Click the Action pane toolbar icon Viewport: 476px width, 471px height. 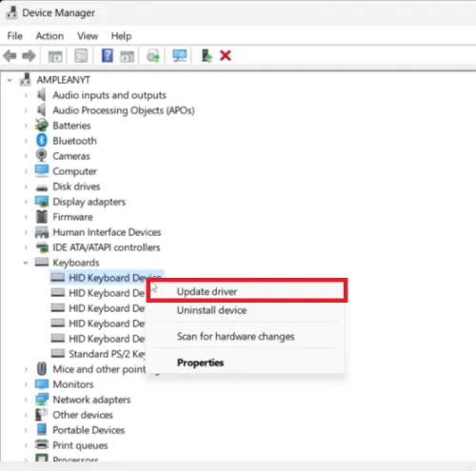click(128, 56)
